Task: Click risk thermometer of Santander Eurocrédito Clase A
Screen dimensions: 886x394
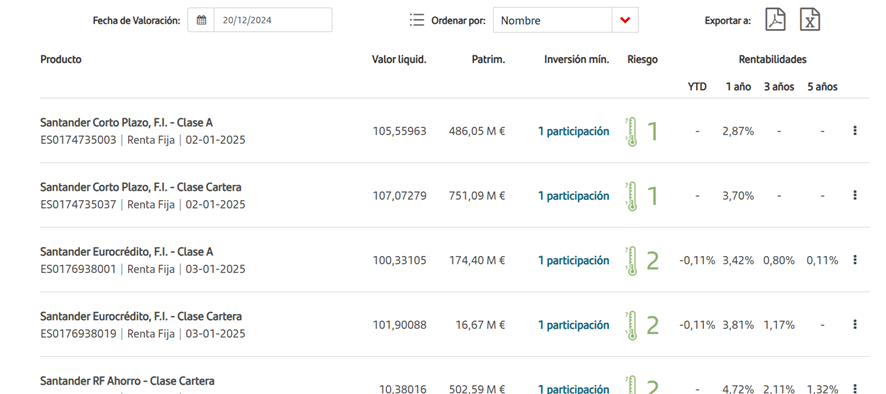Action: pos(631,261)
